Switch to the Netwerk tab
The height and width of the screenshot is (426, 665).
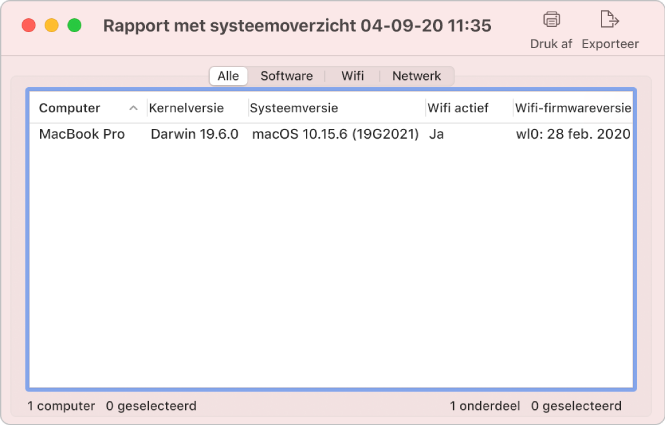tap(416, 76)
